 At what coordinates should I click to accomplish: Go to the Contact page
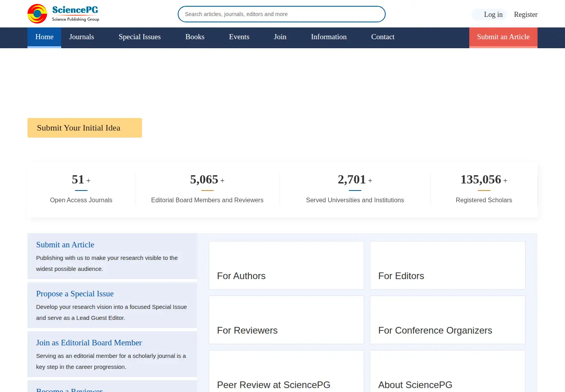point(383,37)
